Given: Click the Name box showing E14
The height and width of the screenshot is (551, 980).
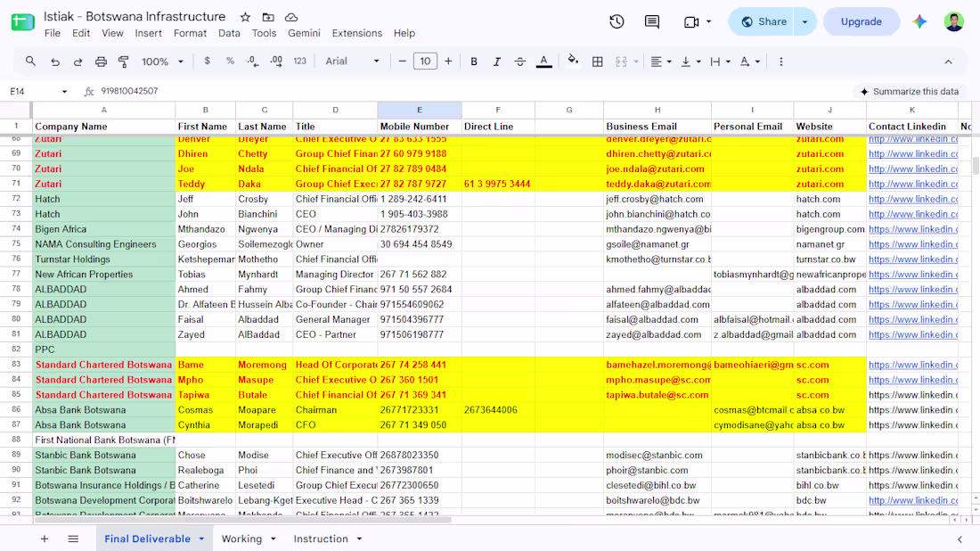Looking at the screenshot, I should click(x=37, y=91).
